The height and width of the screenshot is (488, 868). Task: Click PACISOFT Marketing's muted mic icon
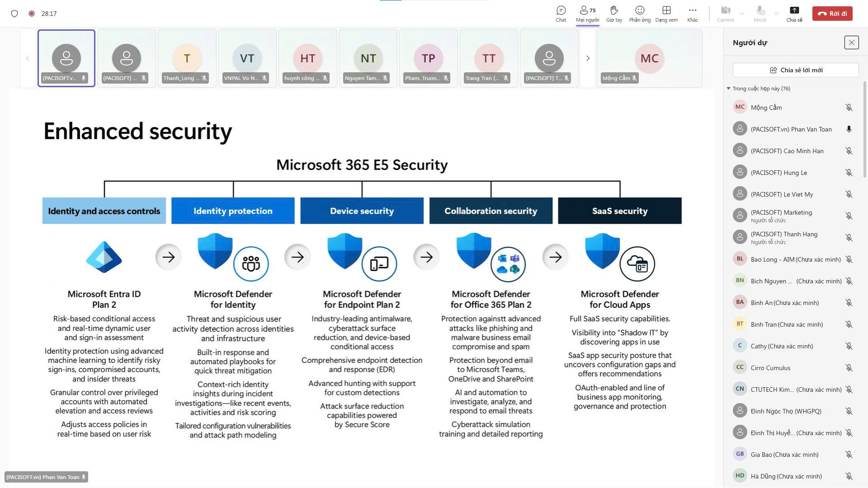[849, 216]
